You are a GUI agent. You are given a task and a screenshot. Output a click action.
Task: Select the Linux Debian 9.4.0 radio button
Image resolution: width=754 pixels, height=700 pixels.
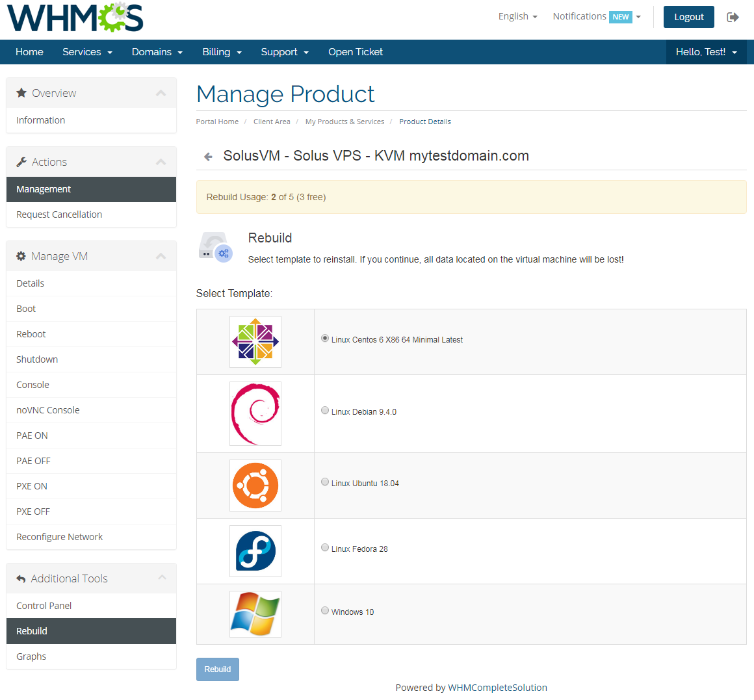324,409
